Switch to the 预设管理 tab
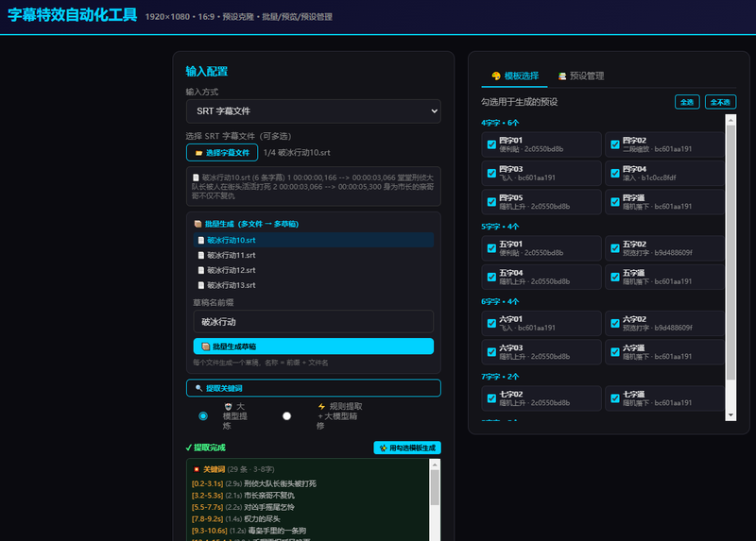This screenshot has width=756, height=541. click(580, 76)
